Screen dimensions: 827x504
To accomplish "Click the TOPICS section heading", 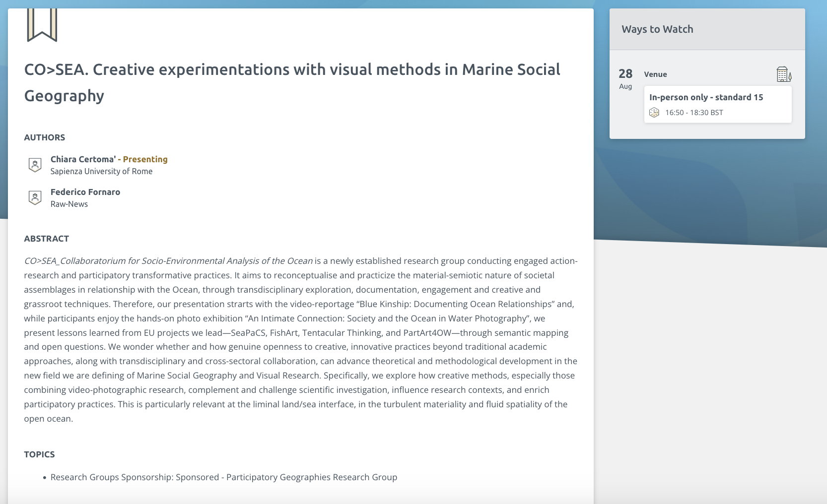I will pyautogui.click(x=40, y=454).
